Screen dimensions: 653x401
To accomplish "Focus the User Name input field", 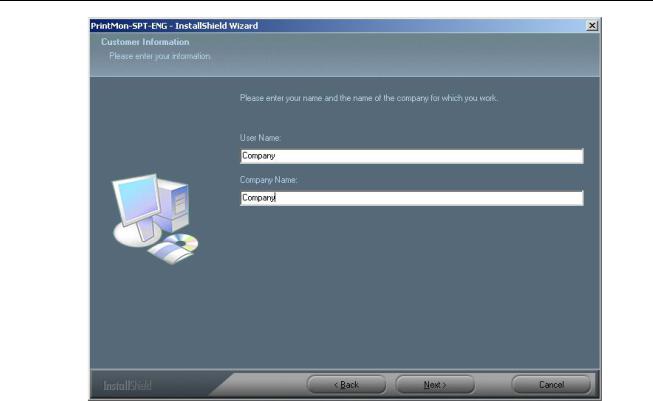I will [412, 156].
